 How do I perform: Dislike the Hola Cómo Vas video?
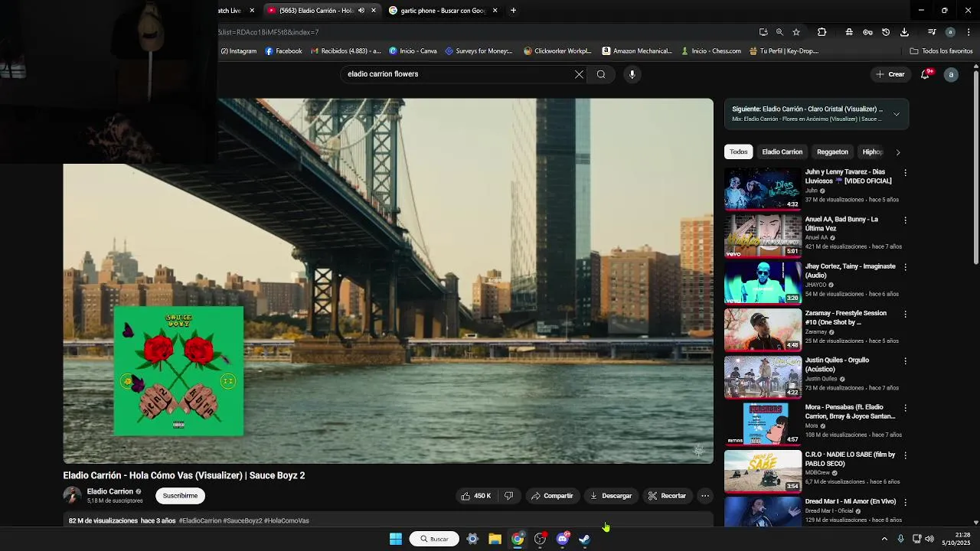coord(508,496)
